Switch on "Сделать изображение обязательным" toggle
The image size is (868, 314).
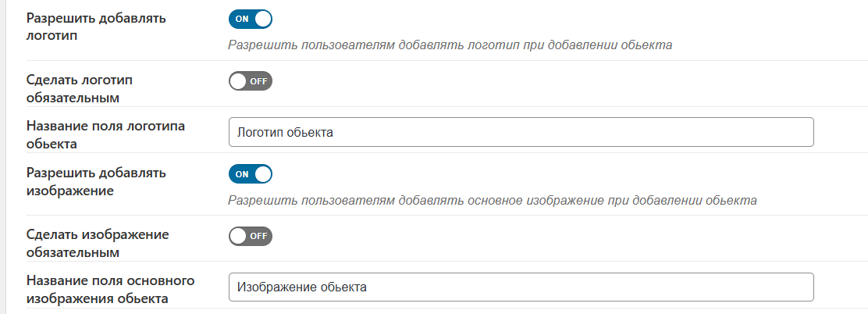(250, 236)
